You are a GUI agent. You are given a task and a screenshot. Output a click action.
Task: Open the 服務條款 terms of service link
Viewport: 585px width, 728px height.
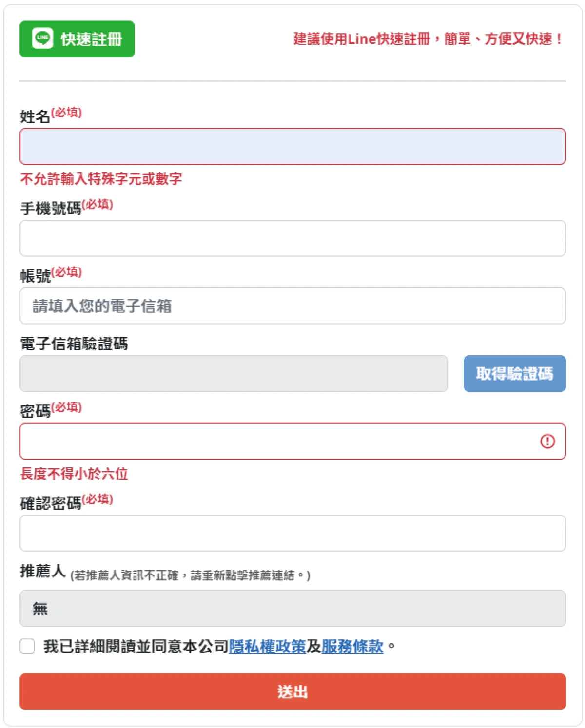coord(352,647)
